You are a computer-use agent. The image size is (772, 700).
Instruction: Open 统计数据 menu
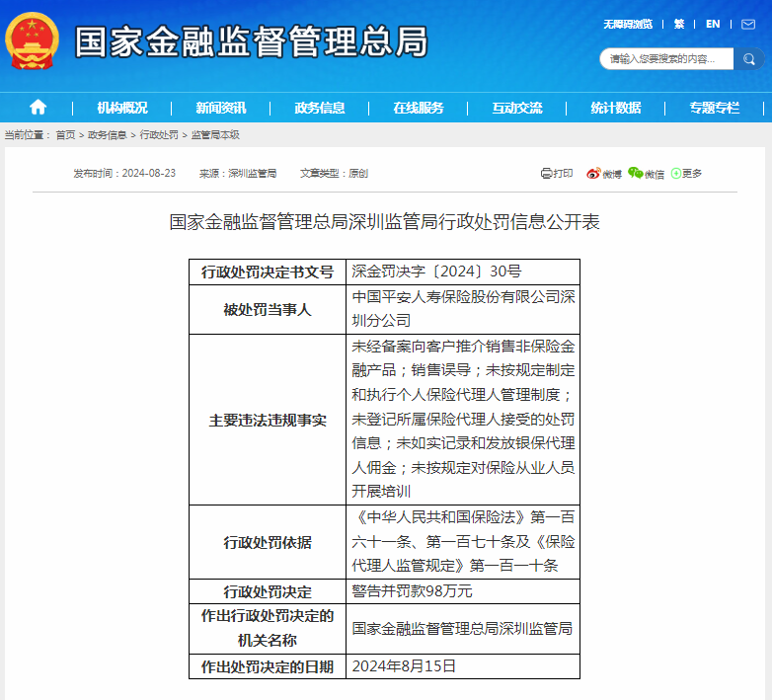pyautogui.click(x=615, y=108)
